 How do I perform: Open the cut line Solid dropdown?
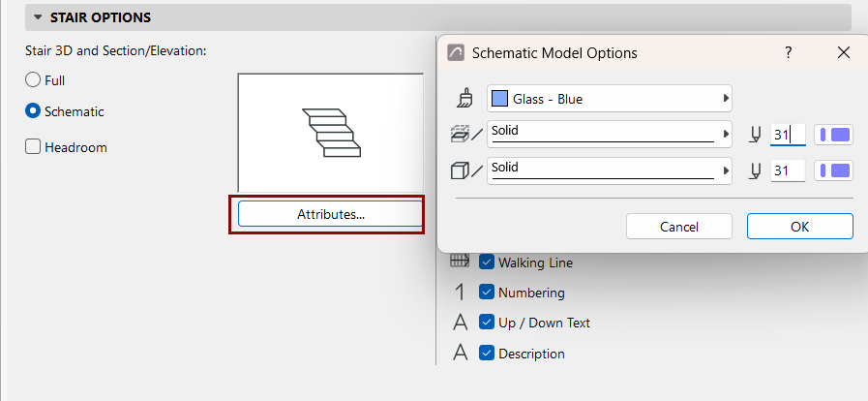(x=610, y=134)
